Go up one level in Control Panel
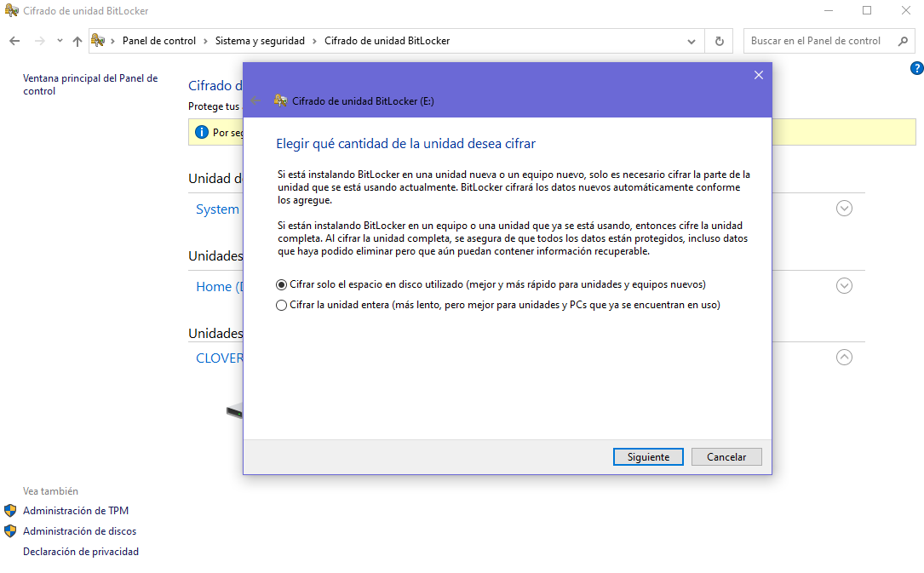The height and width of the screenshot is (573, 924). point(77,41)
